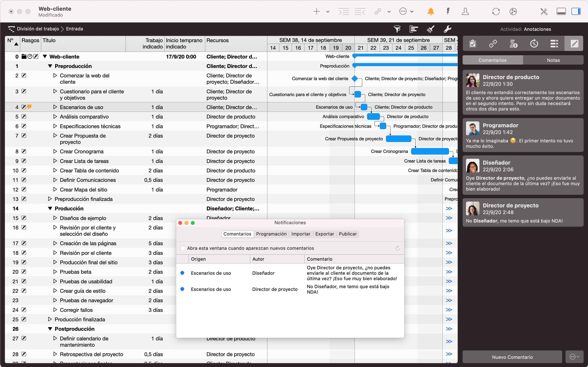The width and height of the screenshot is (588, 367).
Task: Click the Entrada breadcrumb link
Action: pyautogui.click(x=74, y=29)
